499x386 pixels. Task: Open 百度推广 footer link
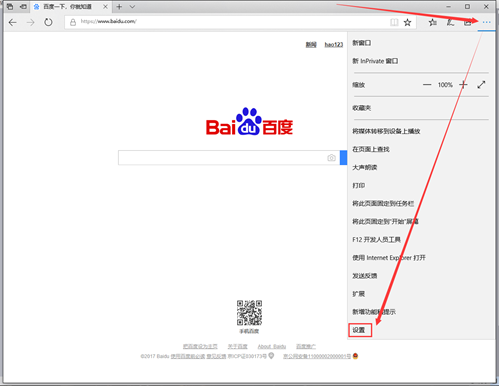(306, 346)
